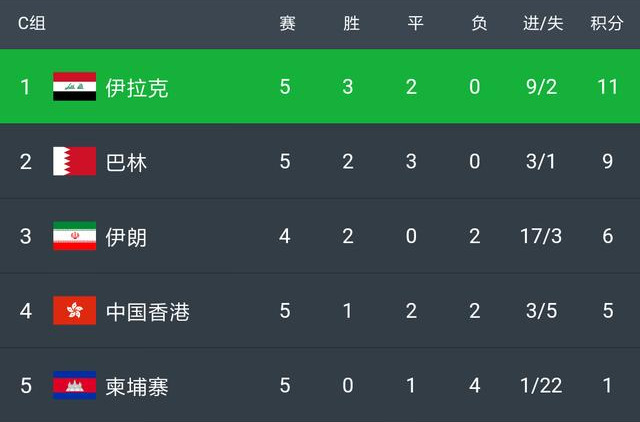Open the 柬埔寨 team name
Viewport: 640px width, 422px height.
tap(137, 386)
